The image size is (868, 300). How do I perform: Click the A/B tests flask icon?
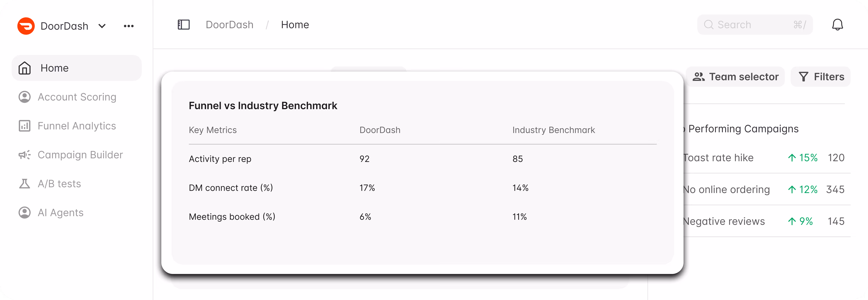pyautogui.click(x=24, y=184)
